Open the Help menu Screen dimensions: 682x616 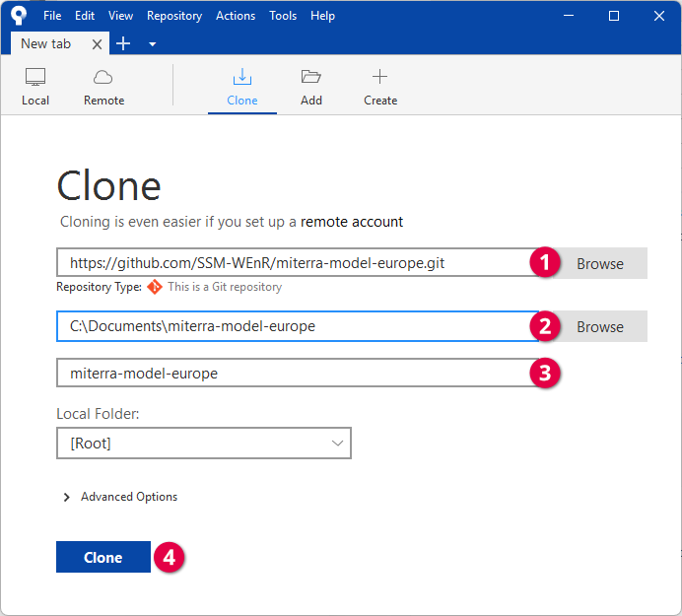point(322,16)
